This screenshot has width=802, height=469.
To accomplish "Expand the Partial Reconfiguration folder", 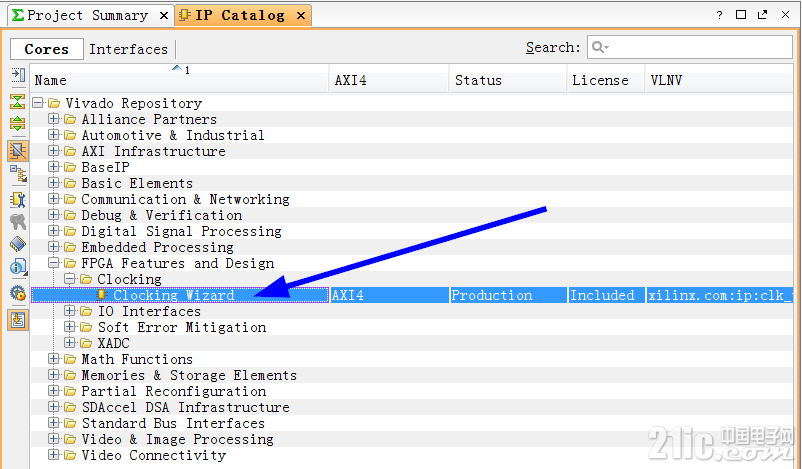I will pyautogui.click(x=53, y=391).
